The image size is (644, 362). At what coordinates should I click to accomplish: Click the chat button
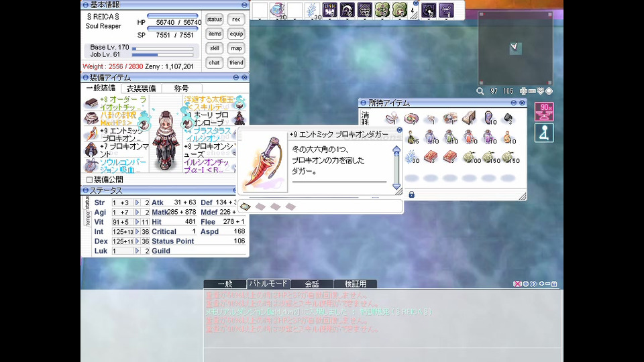pos(215,62)
